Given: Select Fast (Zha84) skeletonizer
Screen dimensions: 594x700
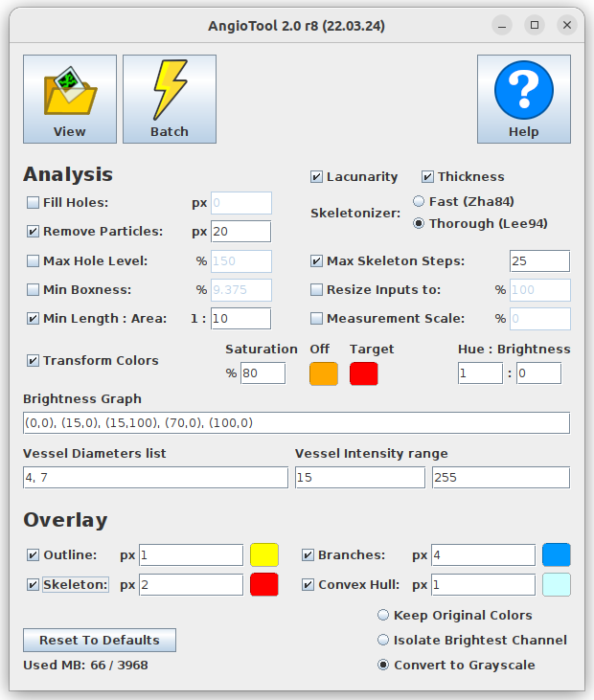Looking at the screenshot, I should 419,201.
